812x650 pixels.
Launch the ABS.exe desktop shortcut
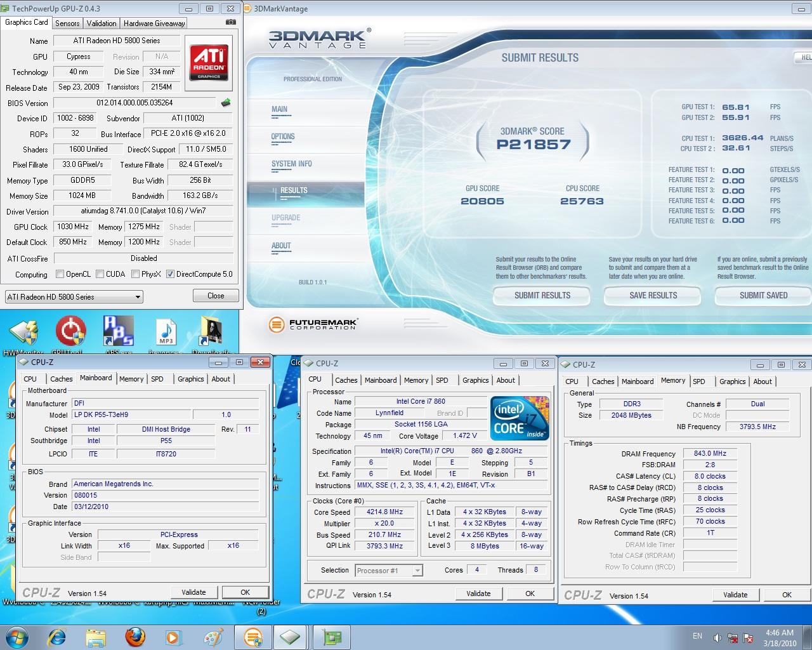pos(118,335)
